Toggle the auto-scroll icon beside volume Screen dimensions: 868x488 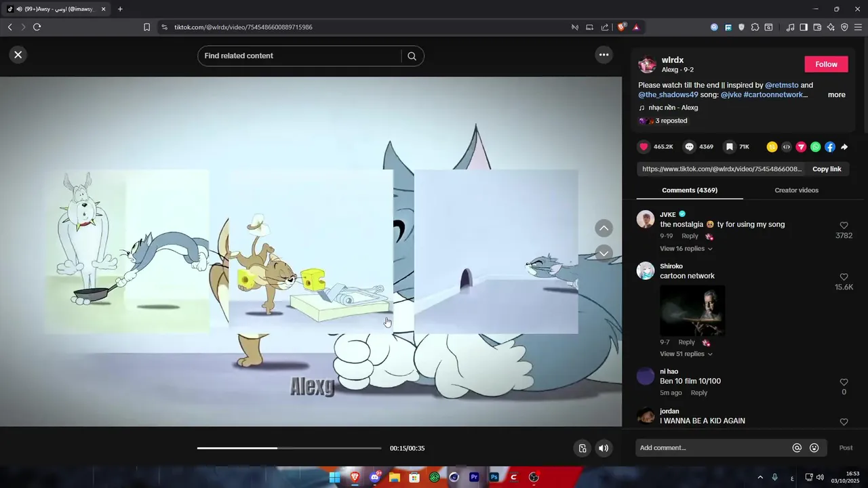[582, 448]
